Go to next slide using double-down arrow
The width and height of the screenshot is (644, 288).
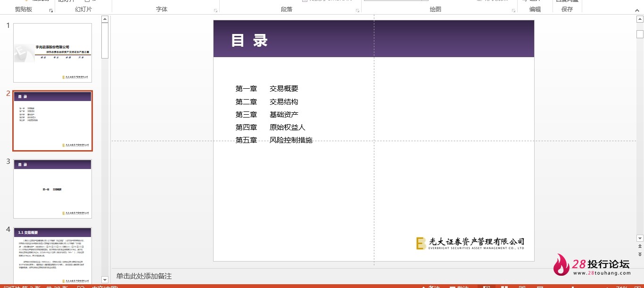point(640,254)
